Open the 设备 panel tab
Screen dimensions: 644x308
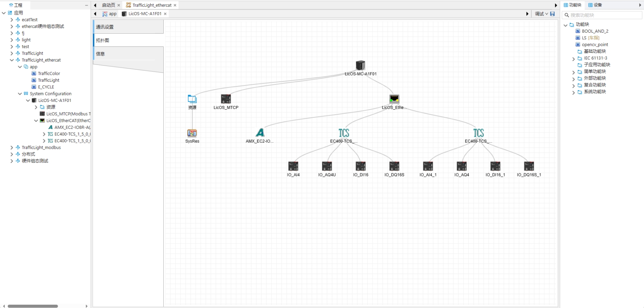[x=595, y=5]
